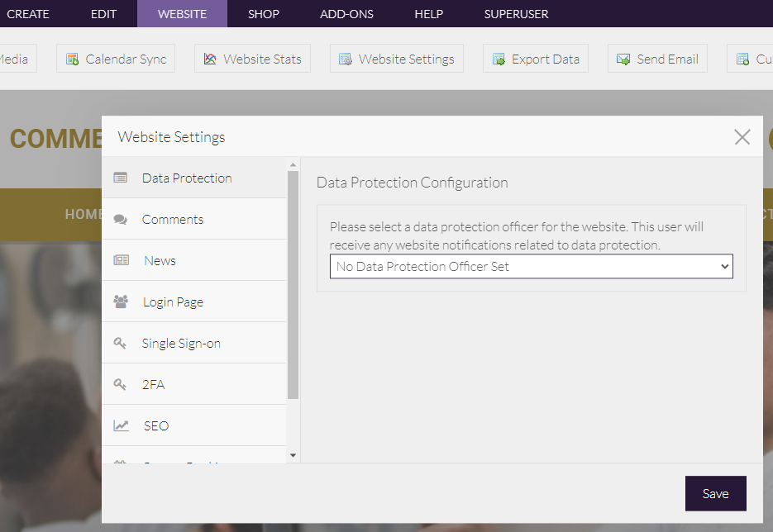The height and width of the screenshot is (532, 773).
Task: Switch to the SEO settings section
Action: click(x=194, y=426)
